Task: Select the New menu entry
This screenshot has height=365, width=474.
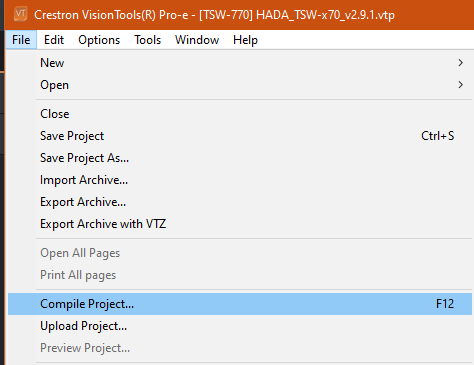Action: (240, 63)
